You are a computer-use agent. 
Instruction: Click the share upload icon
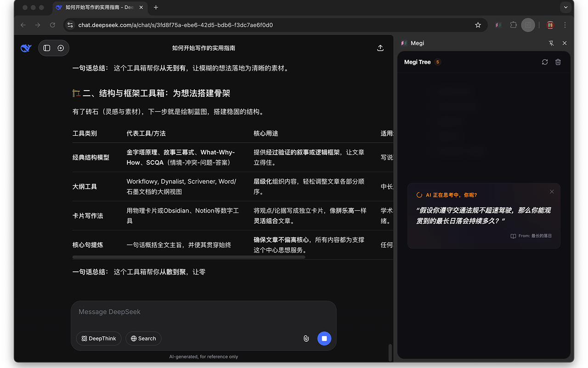380,48
